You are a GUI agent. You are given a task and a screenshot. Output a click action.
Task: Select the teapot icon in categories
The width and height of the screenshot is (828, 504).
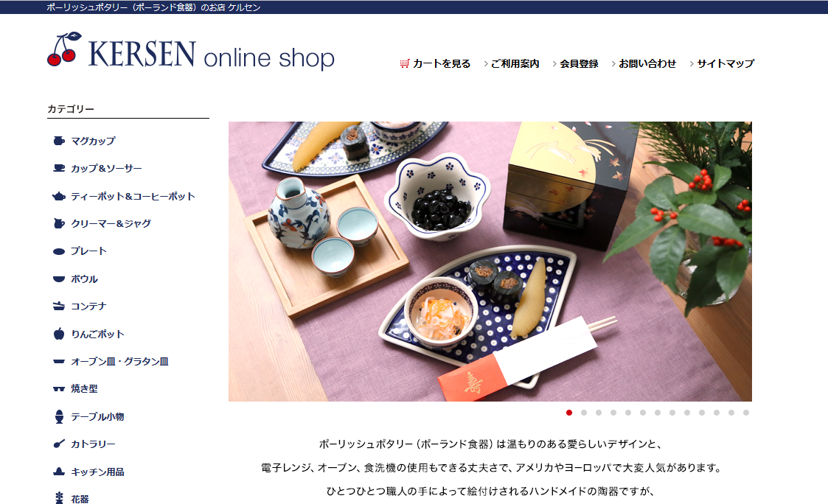(x=58, y=196)
